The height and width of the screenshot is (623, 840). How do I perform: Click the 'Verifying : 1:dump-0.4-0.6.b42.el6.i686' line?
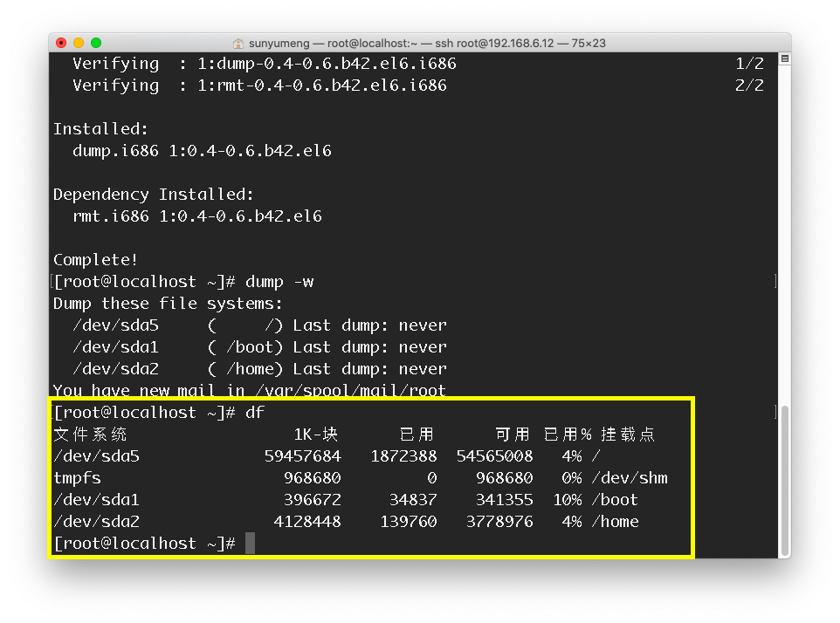265,64
